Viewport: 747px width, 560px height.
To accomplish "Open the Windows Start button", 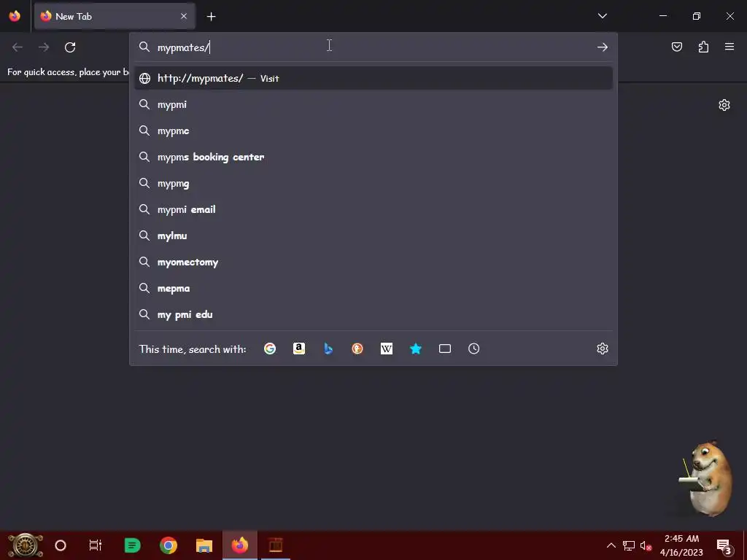I will point(26,545).
